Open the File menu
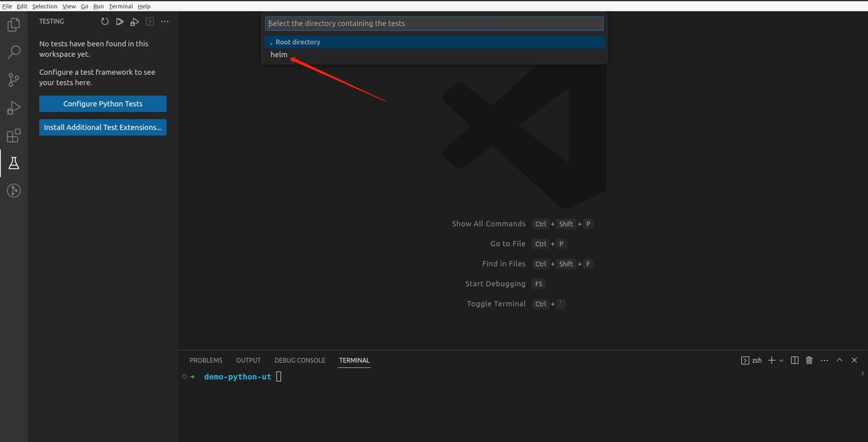This screenshot has height=442, width=868. (7, 6)
